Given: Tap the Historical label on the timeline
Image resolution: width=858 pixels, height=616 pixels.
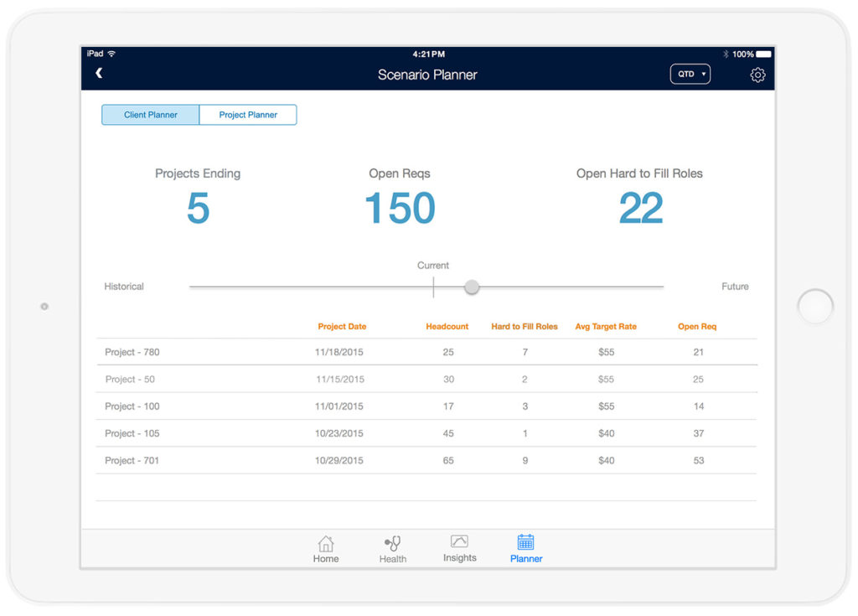Looking at the screenshot, I should pyautogui.click(x=123, y=286).
